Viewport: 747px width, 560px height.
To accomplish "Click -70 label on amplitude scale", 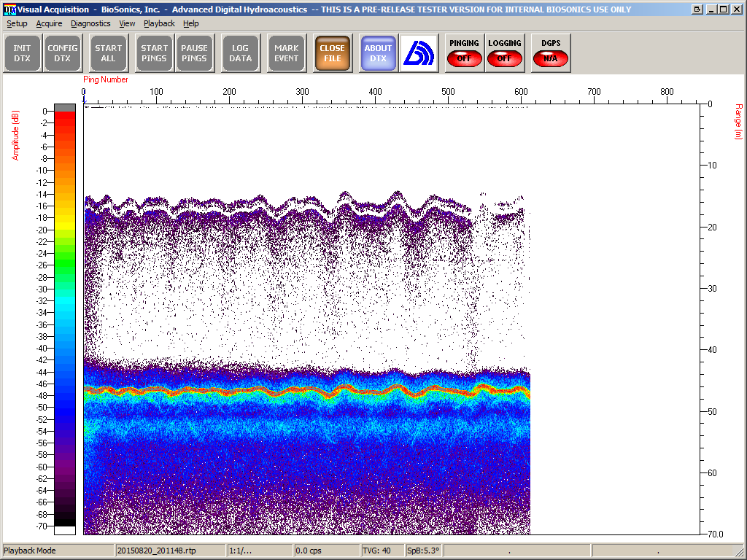I will 42,526.
